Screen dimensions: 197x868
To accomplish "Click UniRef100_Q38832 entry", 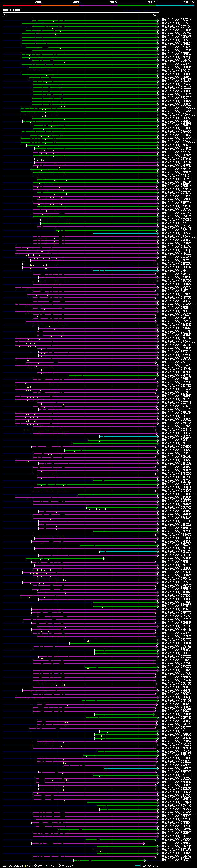I will click(x=177, y=91).
